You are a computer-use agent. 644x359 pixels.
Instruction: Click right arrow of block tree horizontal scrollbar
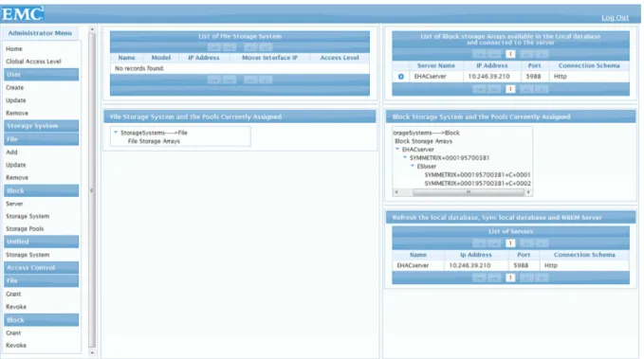(528, 192)
